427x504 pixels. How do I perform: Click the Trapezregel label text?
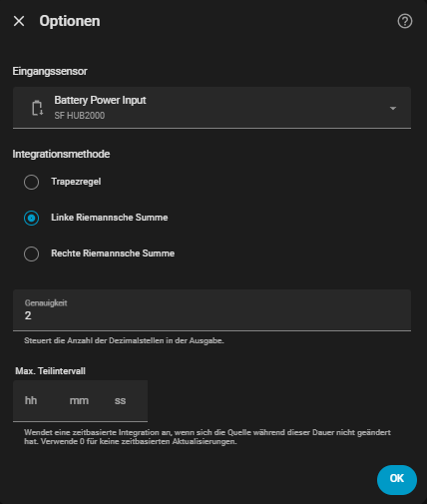point(76,182)
